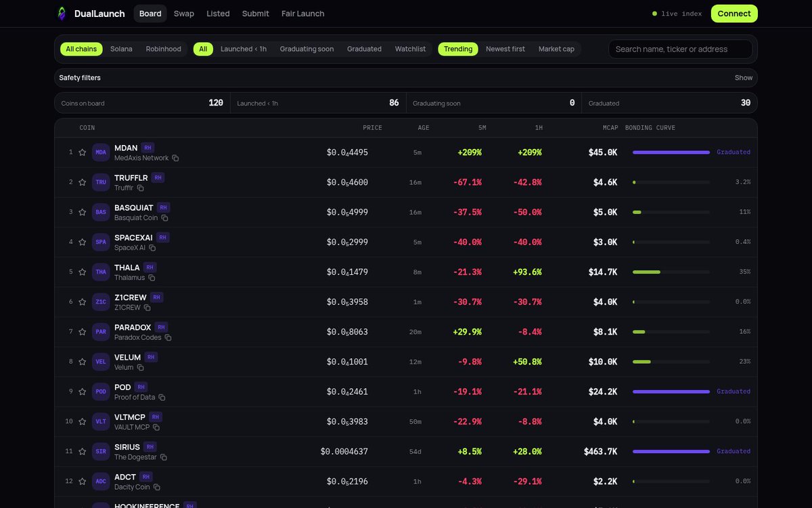This screenshot has width=812, height=508.
Task: Go to Listed page
Action: pos(218,14)
